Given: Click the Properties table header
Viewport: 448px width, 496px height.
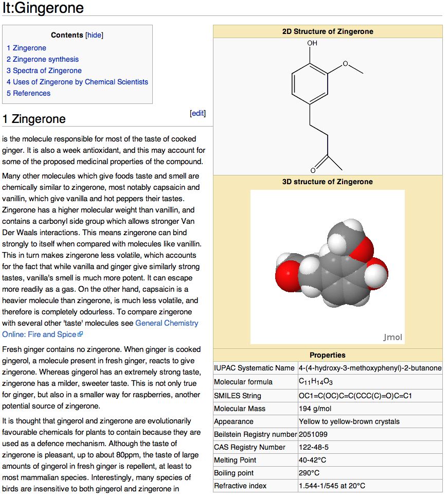Looking at the screenshot, I should pos(328,355).
